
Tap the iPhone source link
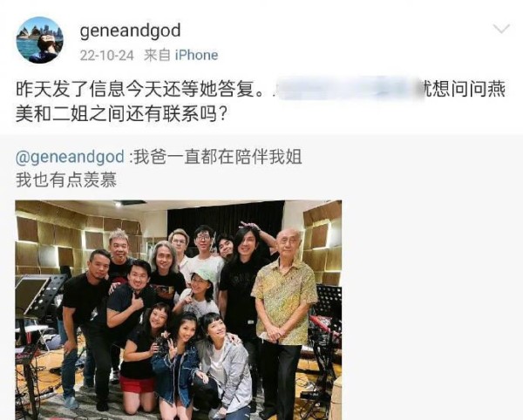[196, 56]
